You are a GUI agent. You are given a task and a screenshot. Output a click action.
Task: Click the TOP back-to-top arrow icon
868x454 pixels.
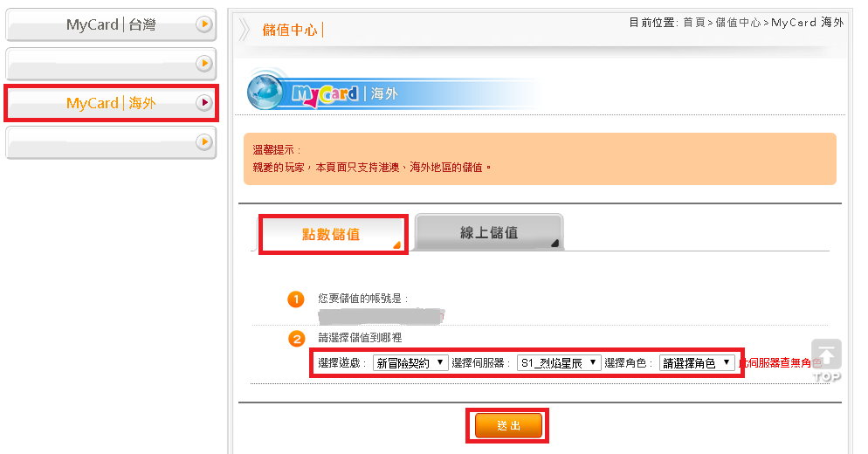coord(827,355)
